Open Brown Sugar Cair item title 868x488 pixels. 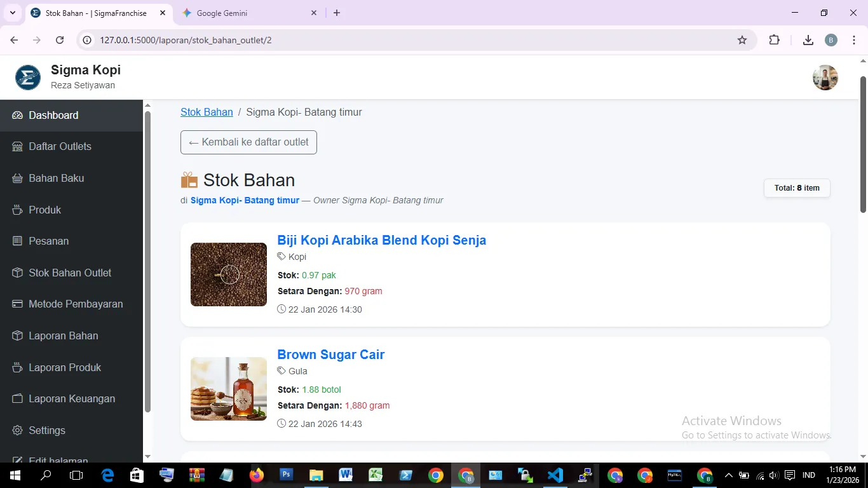pos(330,355)
